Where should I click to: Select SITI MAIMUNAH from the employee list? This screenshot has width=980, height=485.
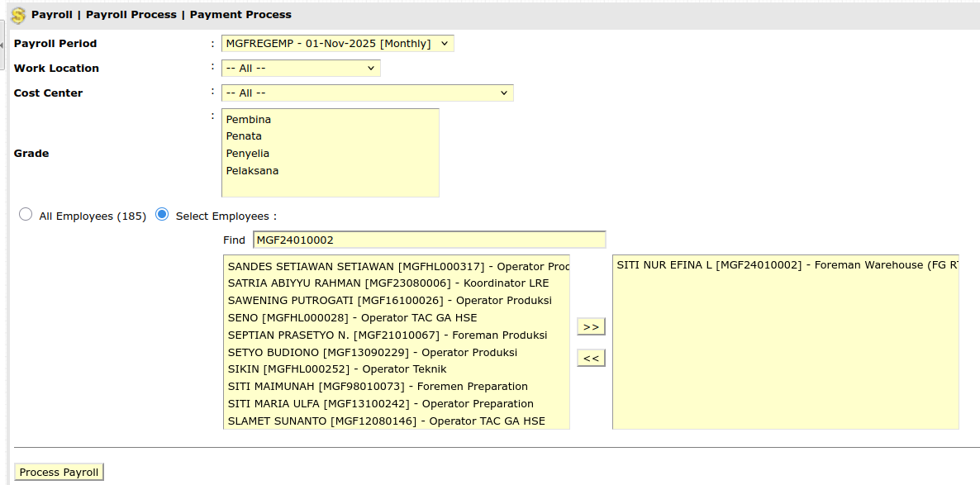(x=378, y=387)
